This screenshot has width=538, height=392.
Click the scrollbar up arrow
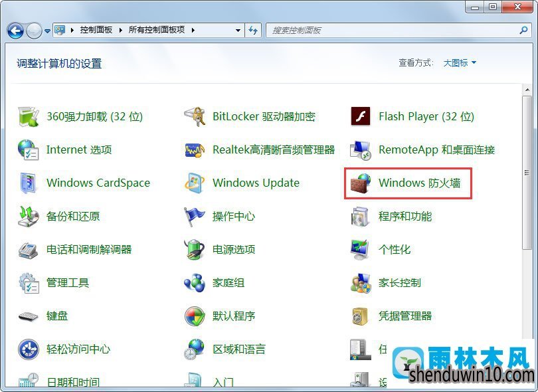point(527,90)
